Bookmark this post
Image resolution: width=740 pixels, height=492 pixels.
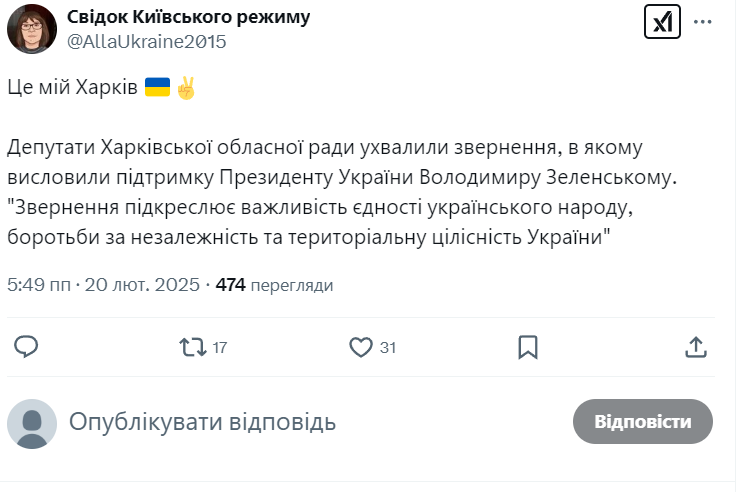pos(528,347)
